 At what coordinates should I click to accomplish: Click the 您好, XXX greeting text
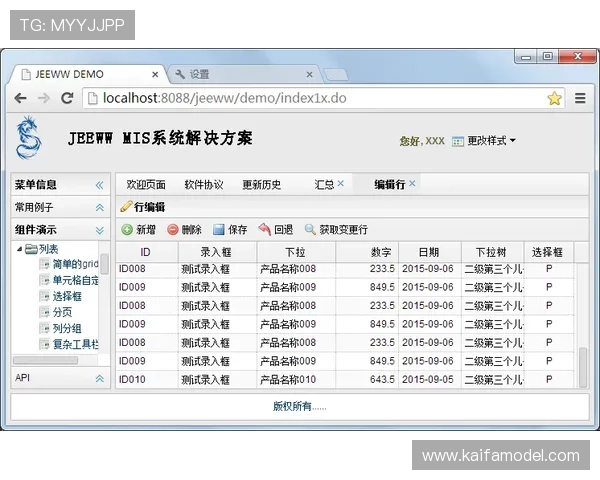click(422, 141)
